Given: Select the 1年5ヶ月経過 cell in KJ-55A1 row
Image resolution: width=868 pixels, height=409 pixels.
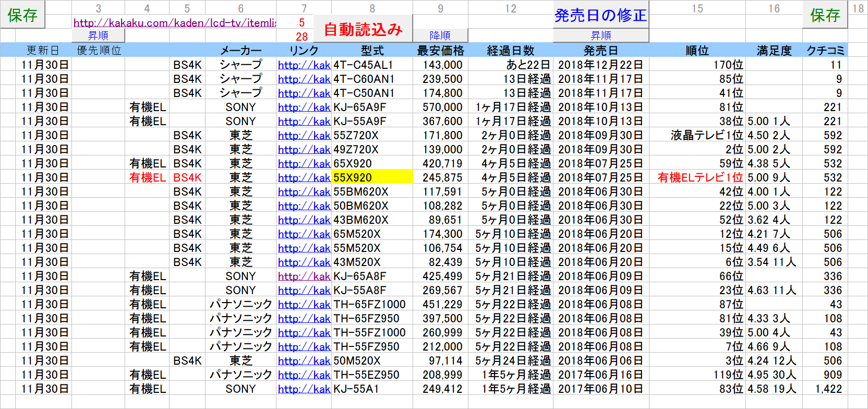Looking at the screenshot, I should pyautogui.click(x=511, y=389).
